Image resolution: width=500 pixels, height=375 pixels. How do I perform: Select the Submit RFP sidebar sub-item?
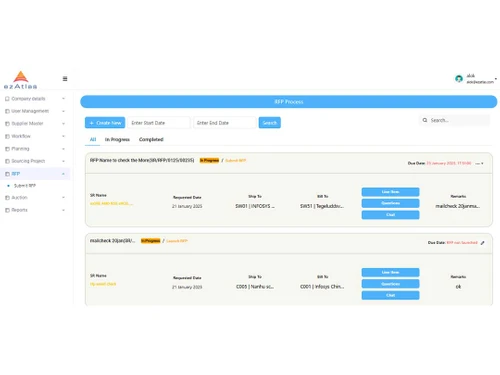[x=25, y=186]
